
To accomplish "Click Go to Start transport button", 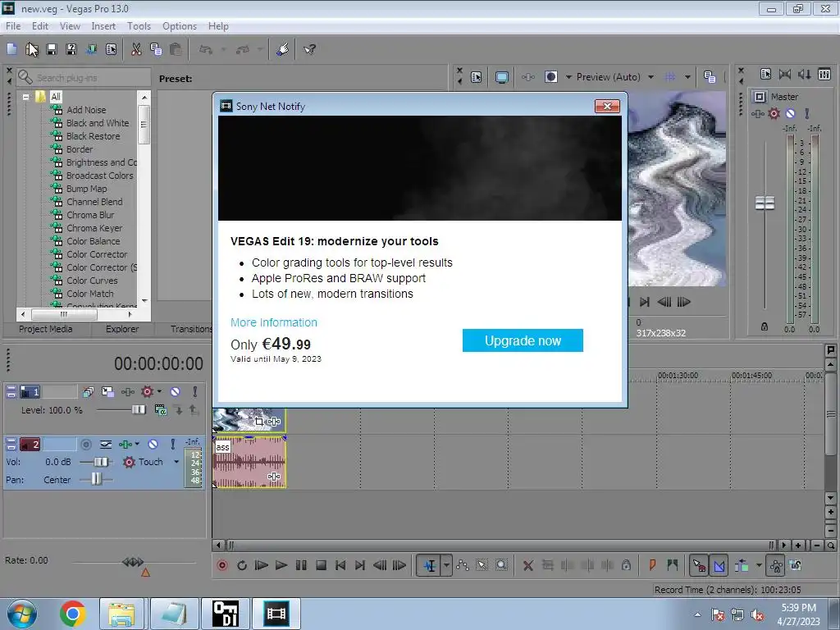I will click(340, 565).
